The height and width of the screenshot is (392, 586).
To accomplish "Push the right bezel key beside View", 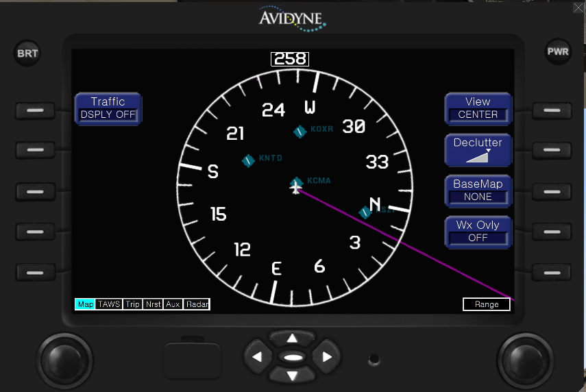I will (552, 111).
